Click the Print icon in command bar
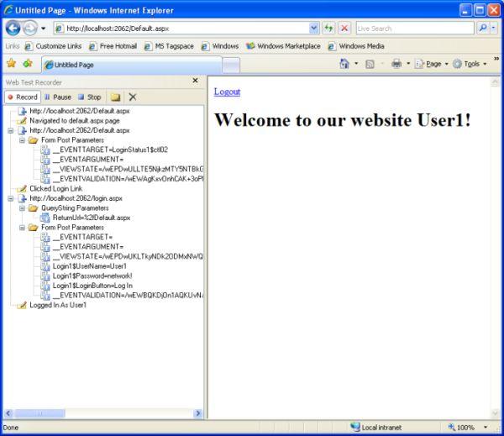 pyautogui.click(x=397, y=64)
